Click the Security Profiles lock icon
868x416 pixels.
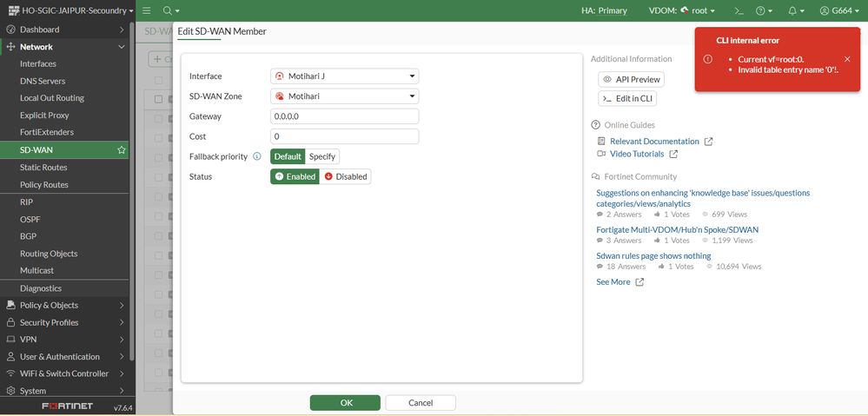coord(10,322)
